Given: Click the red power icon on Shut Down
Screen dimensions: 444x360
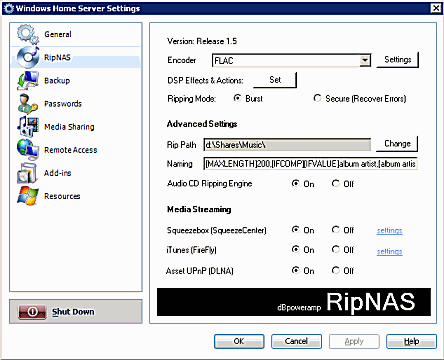Looking at the screenshot, I should [x=32, y=312].
